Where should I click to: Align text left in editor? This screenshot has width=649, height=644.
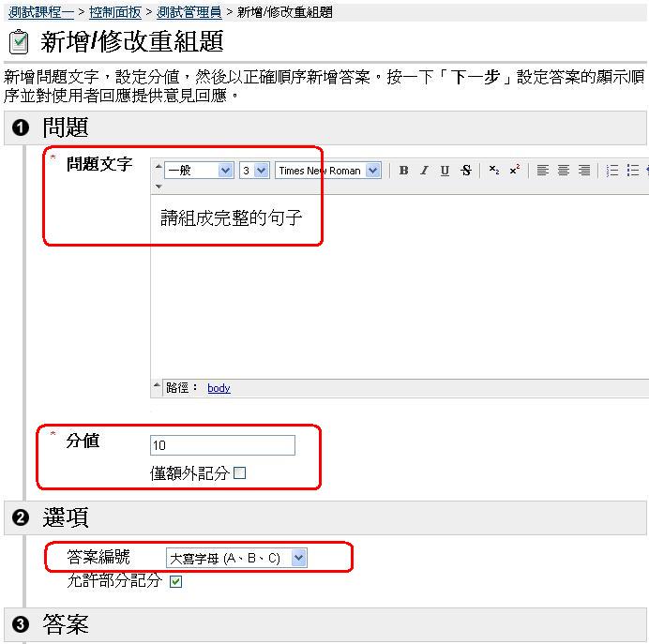pos(543,171)
